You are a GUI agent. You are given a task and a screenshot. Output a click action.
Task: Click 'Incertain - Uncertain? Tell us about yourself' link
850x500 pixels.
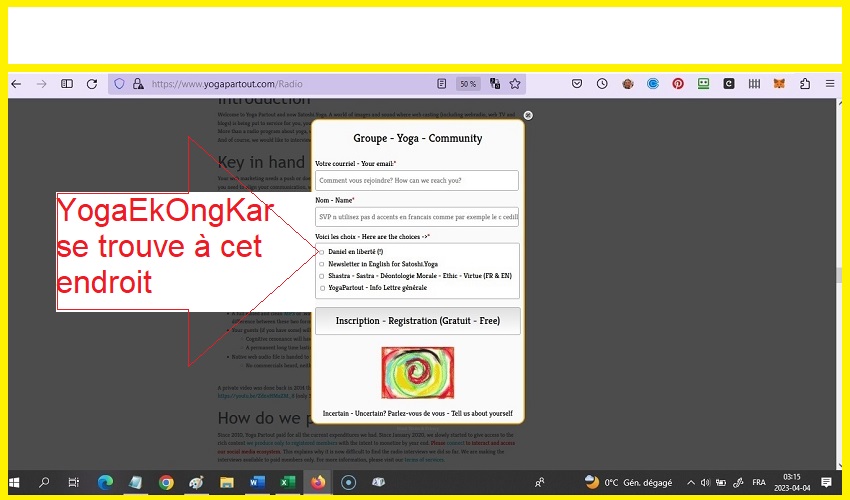pyautogui.click(x=417, y=413)
